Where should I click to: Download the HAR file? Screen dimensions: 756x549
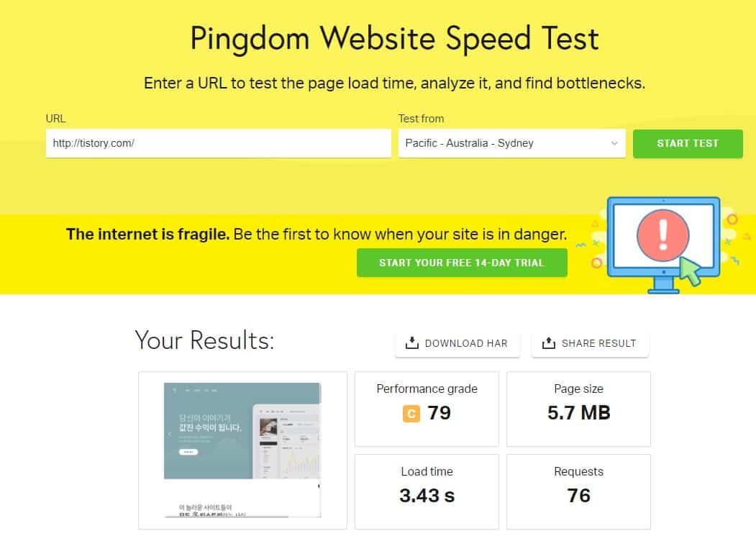[457, 343]
